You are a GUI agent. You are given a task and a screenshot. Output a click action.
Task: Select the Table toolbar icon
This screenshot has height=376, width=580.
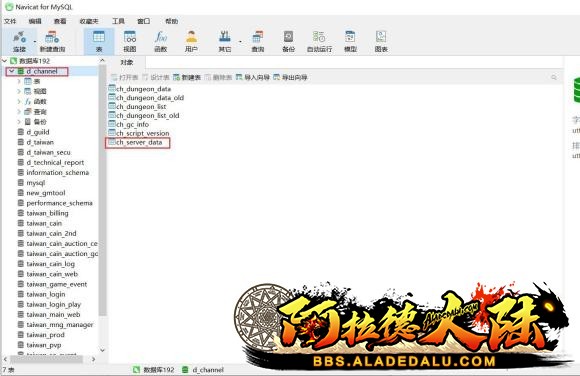[x=99, y=41]
